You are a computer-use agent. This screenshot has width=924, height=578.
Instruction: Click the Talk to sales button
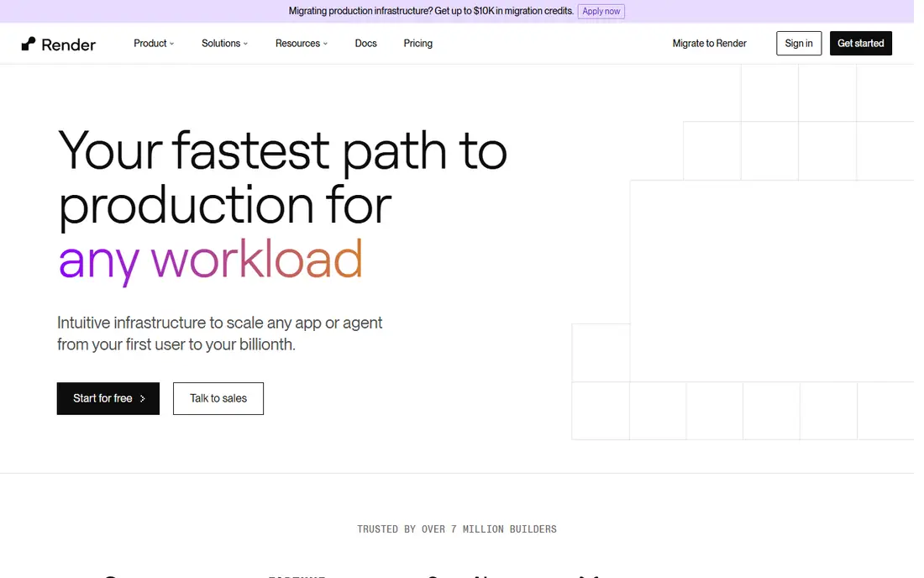coord(218,398)
